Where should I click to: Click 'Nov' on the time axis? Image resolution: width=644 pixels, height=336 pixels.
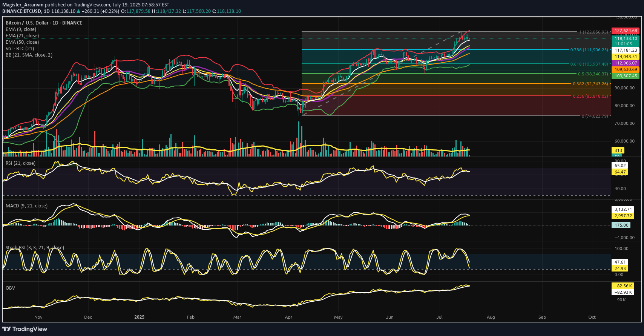tap(38, 317)
